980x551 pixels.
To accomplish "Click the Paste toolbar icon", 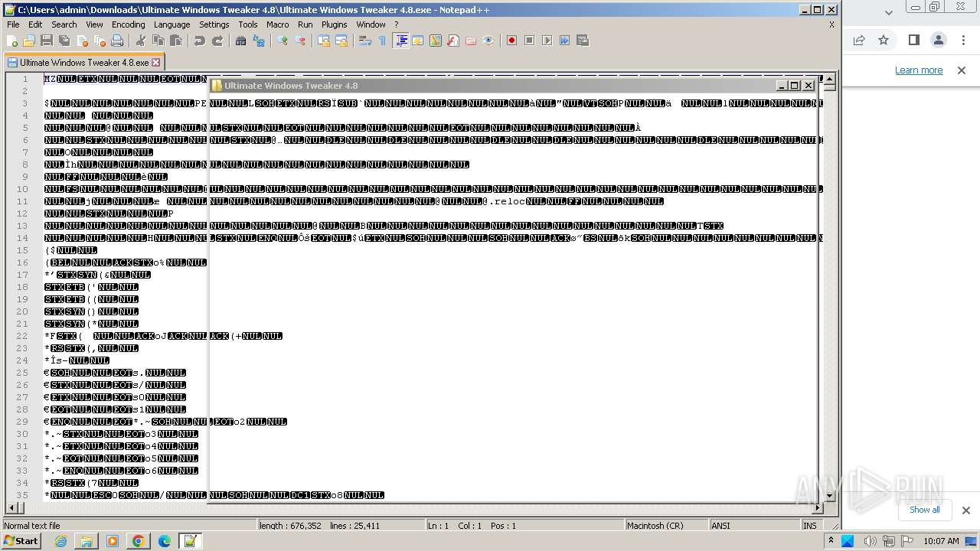I will point(175,41).
